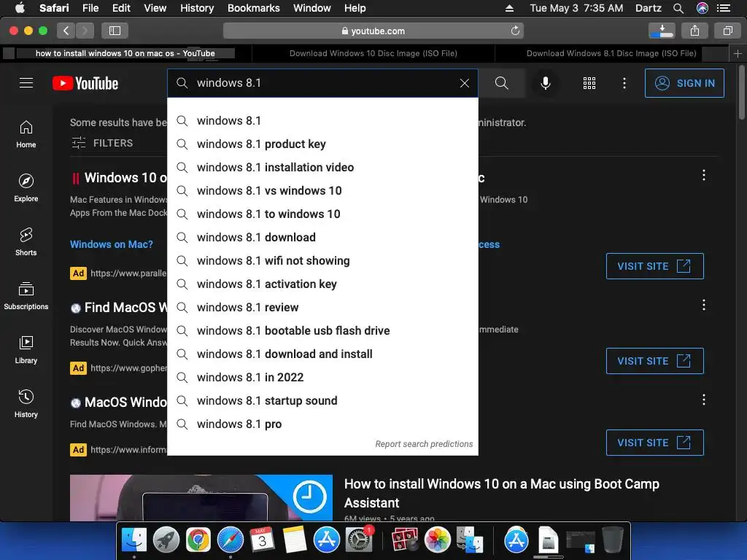This screenshot has height=560, width=747.
Task: Open three-dot menu for MacOS Windows ad
Action: click(704, 400)
